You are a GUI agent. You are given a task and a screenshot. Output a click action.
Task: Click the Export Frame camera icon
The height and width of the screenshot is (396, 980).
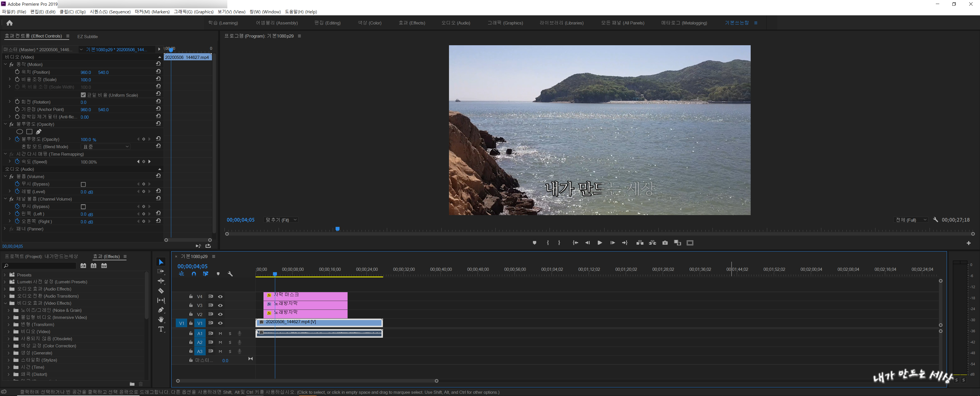click(x=665, y=243)
